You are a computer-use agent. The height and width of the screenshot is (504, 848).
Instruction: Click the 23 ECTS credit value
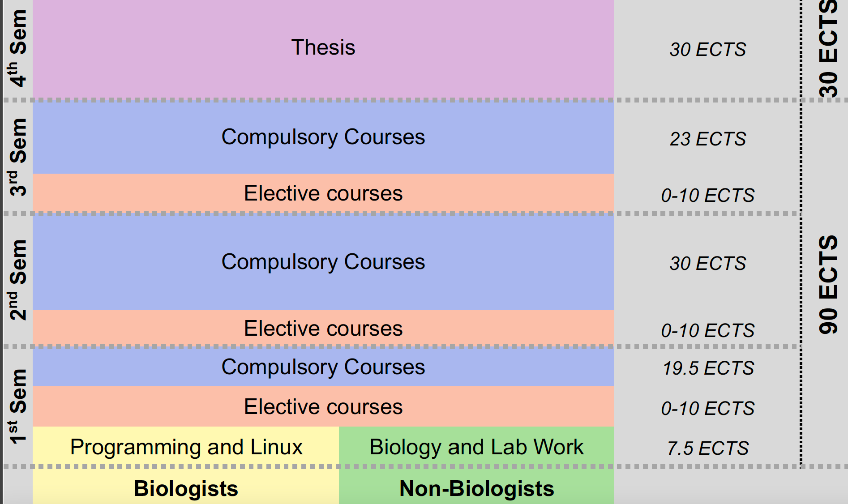coord(708,139)
